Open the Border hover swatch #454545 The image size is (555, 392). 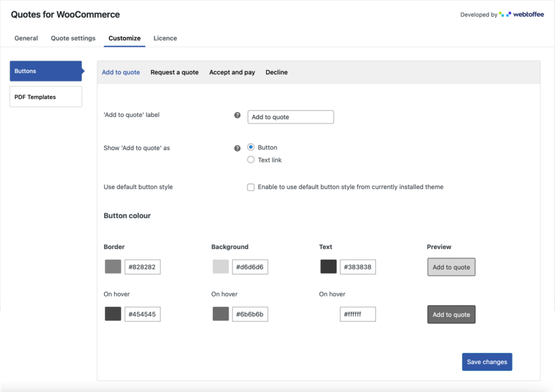click(x=113, y=314)
